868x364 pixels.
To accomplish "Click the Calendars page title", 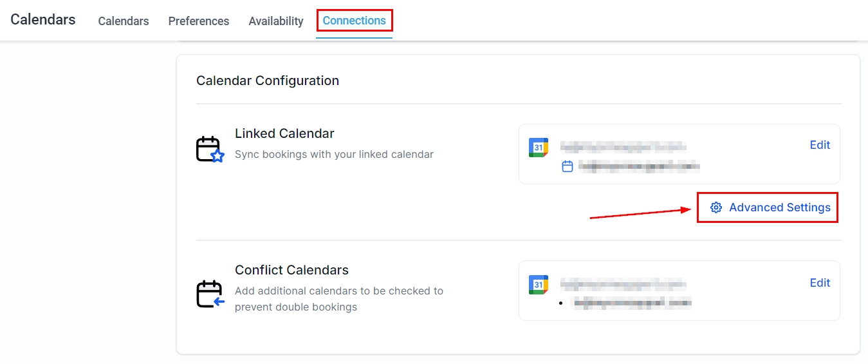I will 43,19.
